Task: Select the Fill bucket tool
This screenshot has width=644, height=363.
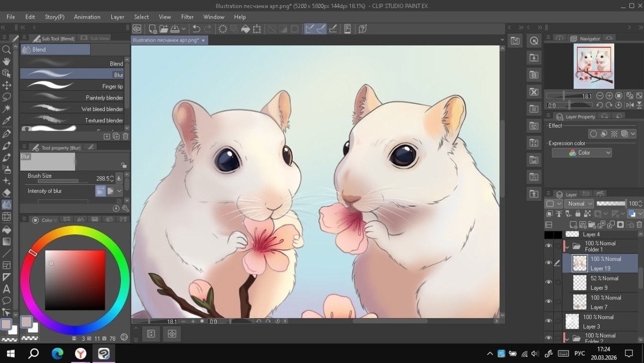Action: pyautogui.click(x=6, y=229)
